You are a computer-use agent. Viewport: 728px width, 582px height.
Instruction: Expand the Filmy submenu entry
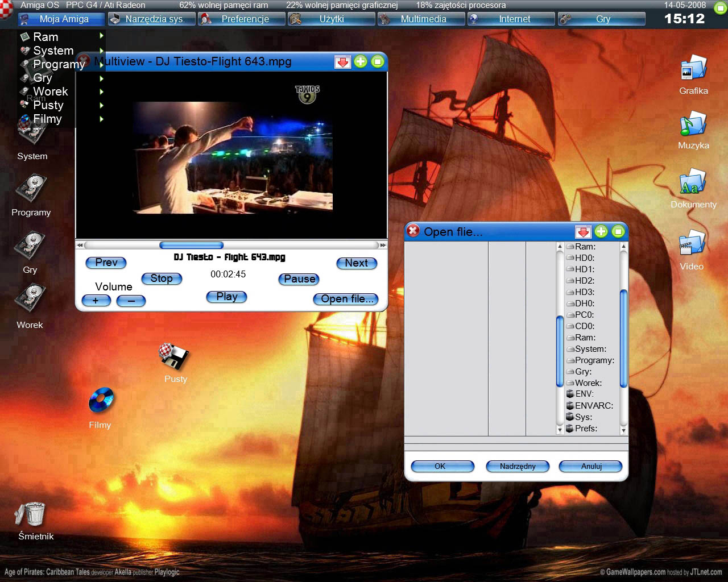coord(61,119)
